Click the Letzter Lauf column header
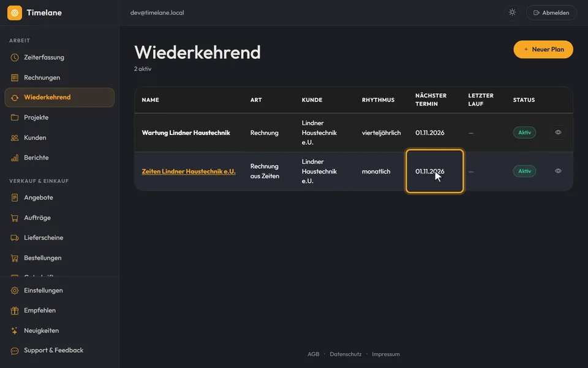588x368 pixels. 481,100
